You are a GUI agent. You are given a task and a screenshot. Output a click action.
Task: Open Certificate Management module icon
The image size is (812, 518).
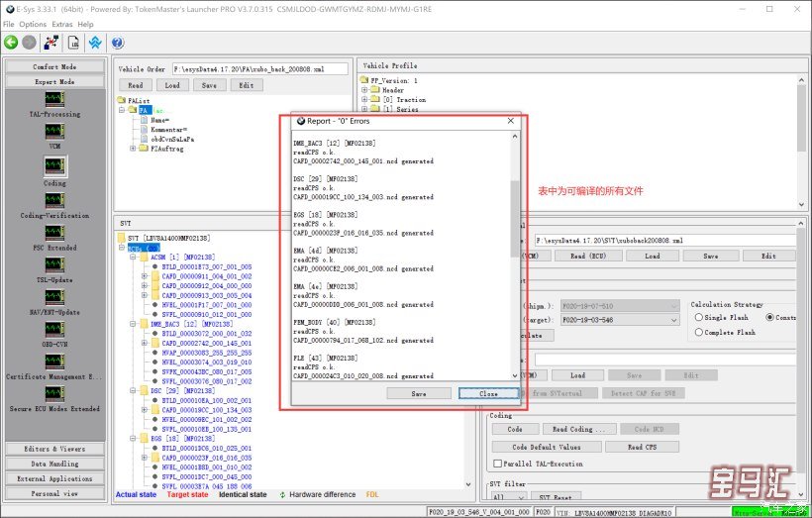(54, 362)
